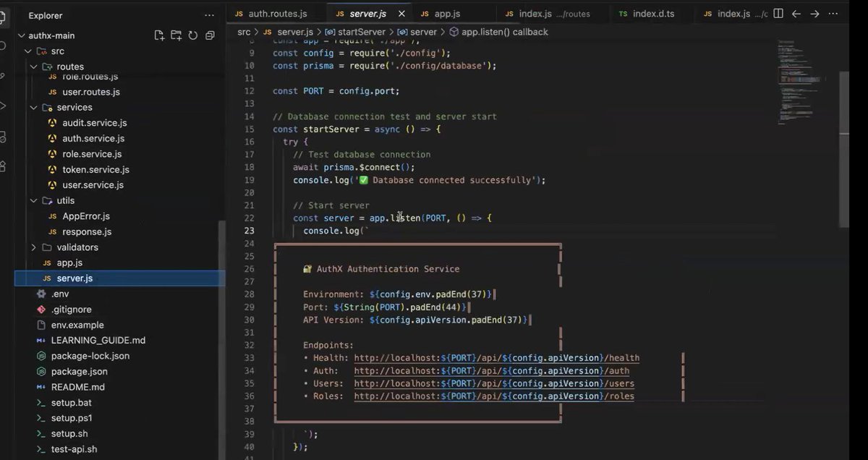Select server.js in the Explorer tree
This screenshot has height=460, width=868.
[x=119, y=278]
